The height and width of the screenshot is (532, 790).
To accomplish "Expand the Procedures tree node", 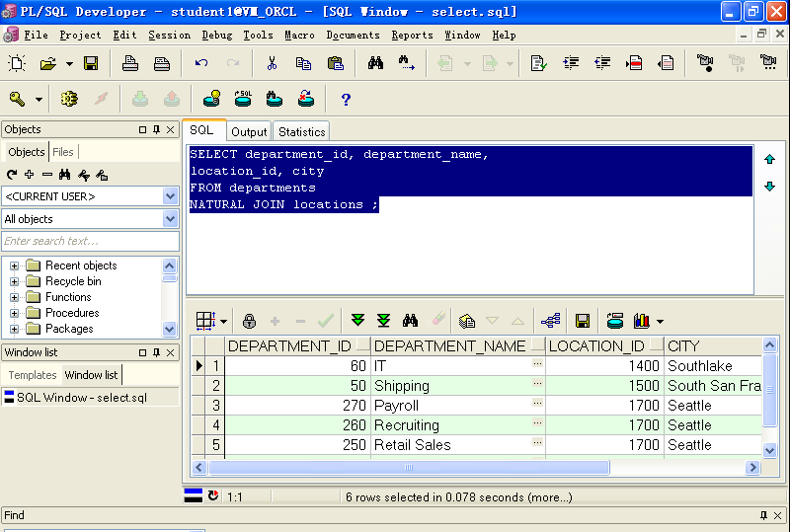I will 15,313.
